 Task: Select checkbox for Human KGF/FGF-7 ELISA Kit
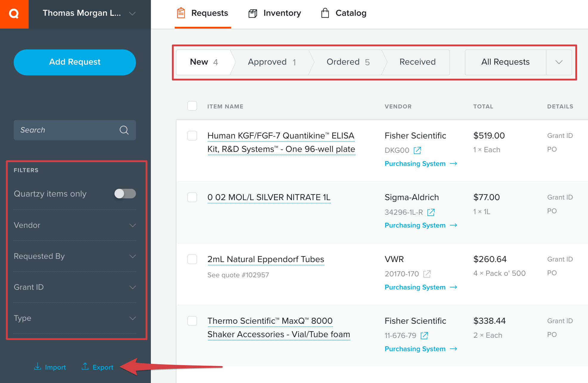coord(192,136)
